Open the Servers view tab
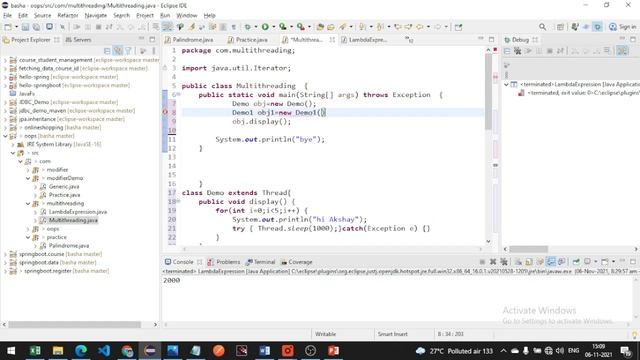Screen dimensions: 640x360 coord(78,40)
